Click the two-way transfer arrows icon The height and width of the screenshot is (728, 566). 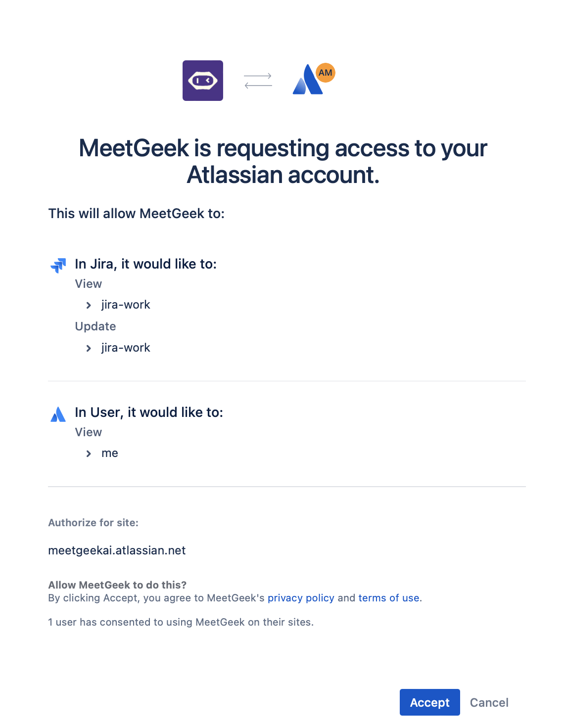click(258, 81)
